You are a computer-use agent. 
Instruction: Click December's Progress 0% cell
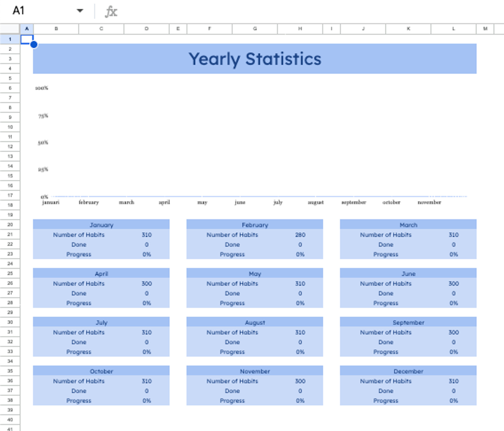pyautogui.click(x=454, y=400)
